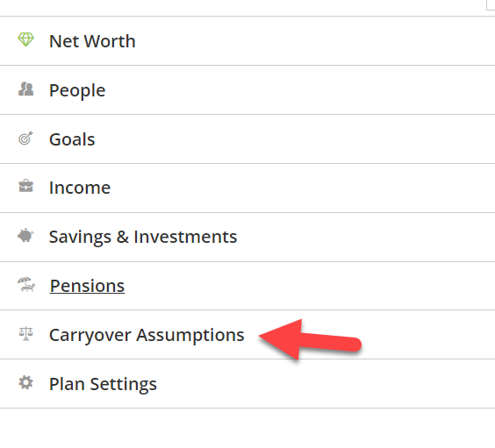Click the box corner at the top right
495x448 pixels.
(x=491, y=4)
